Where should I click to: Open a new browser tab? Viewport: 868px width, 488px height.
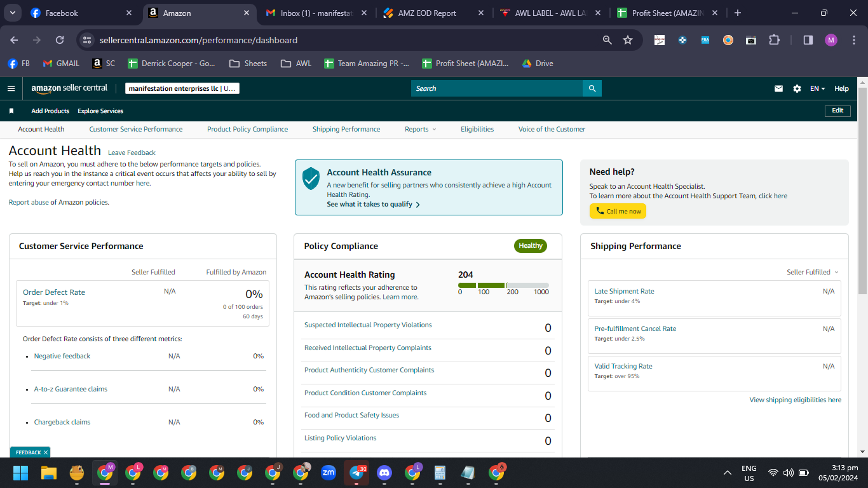tap(737, 13)
